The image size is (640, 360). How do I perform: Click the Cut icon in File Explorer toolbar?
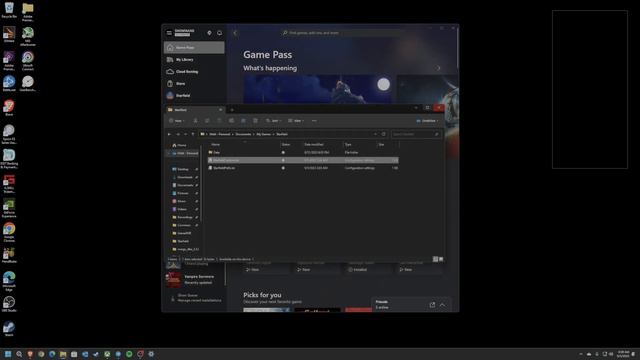pyautogui.click(x=196, y=121)
